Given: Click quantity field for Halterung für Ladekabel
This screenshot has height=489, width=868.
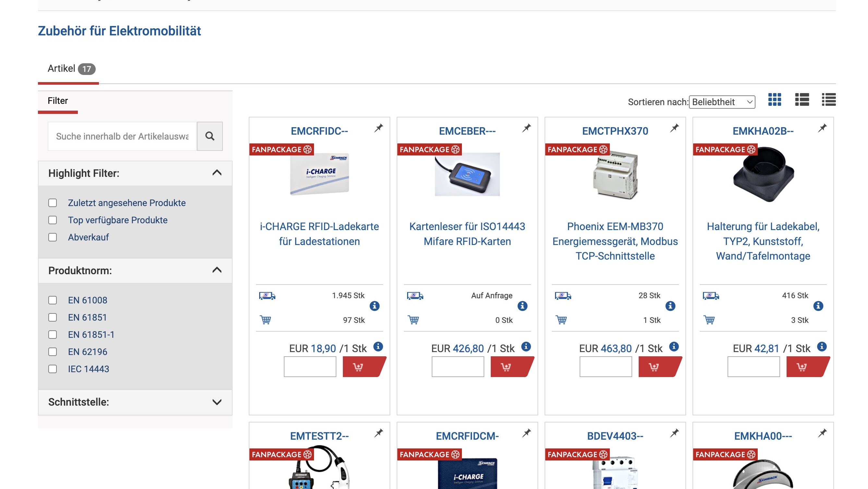Looking at the screenshot, I should 754,367.
